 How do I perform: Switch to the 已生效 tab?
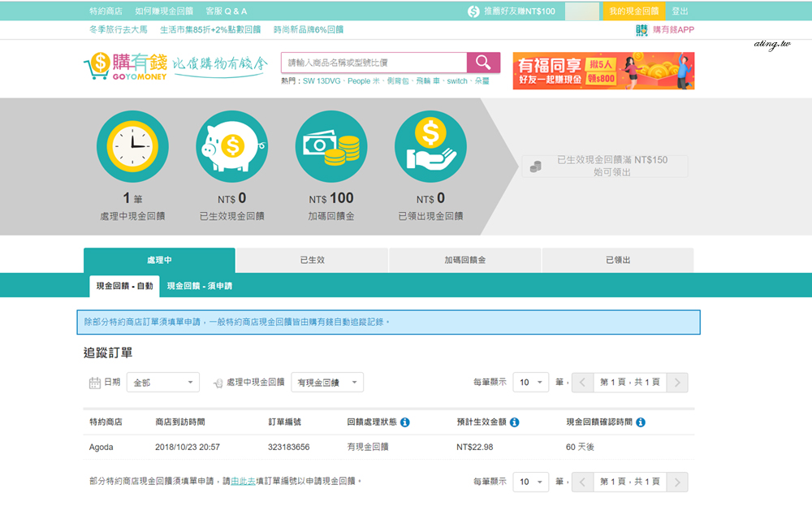(x=312, y=260)
